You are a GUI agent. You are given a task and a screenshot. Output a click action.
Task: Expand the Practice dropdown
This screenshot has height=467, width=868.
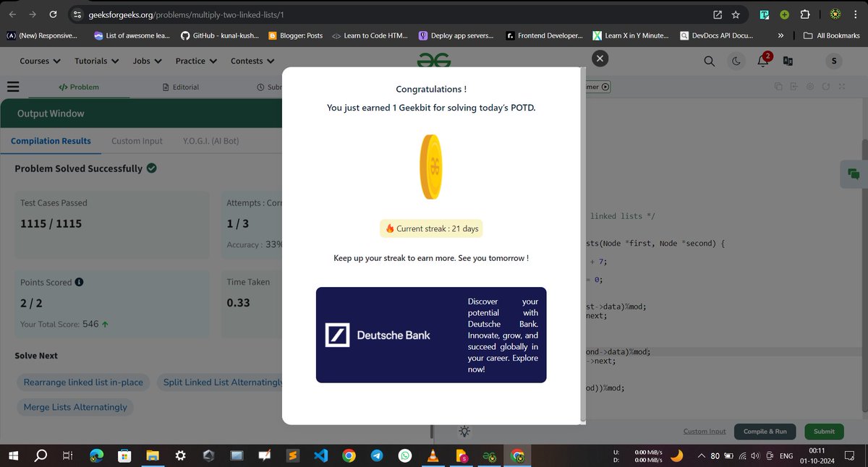pos(195,61)
